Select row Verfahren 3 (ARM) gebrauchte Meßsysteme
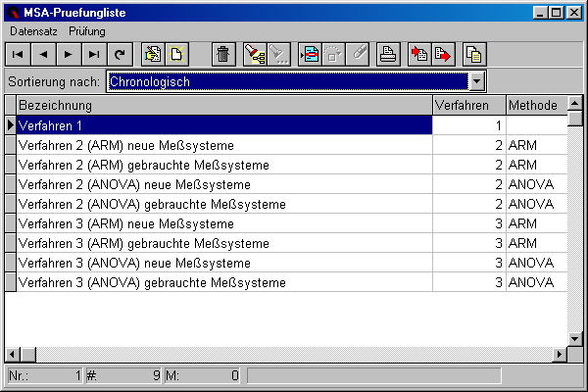Screen dimensions: 588x392 click(223, 243)
